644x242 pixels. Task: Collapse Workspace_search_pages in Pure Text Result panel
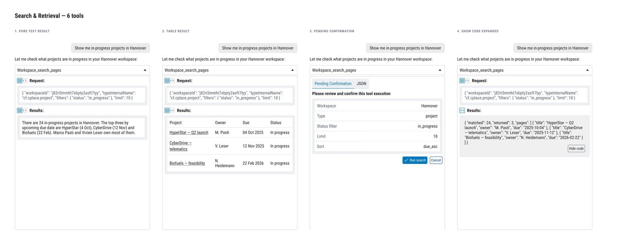click(145, 70)
